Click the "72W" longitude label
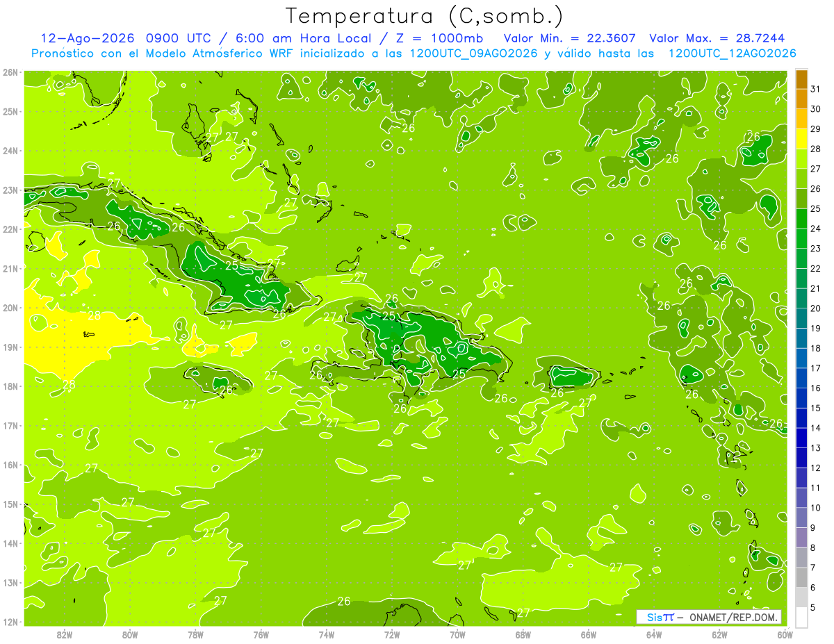 point(392,634)
